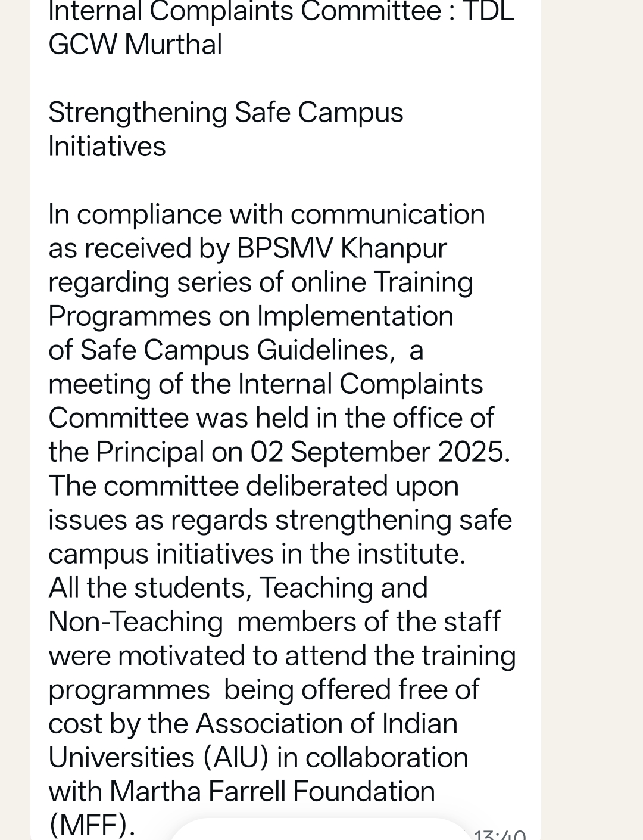
Task: Click 'BPSMV Khanpur' in the message
Action: click(342, 248)
